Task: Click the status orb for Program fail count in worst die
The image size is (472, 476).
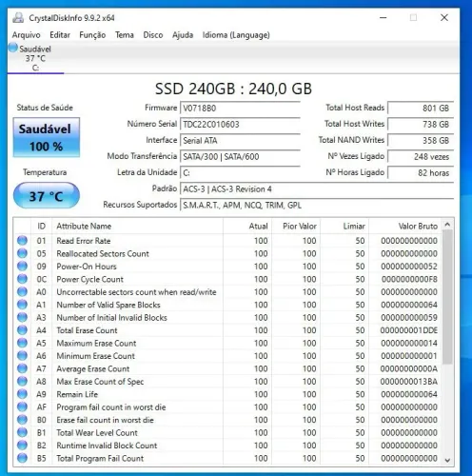Action: [x=22, y=407]
